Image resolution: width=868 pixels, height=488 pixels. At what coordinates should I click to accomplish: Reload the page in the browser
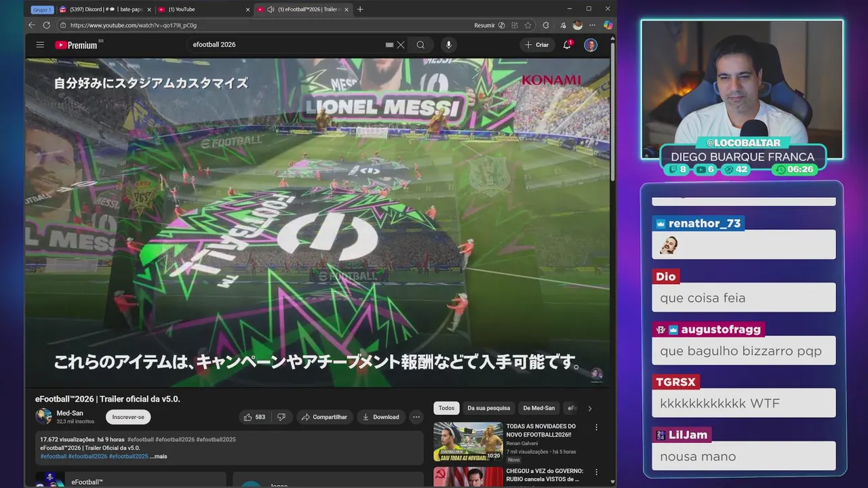coord(46,25)
